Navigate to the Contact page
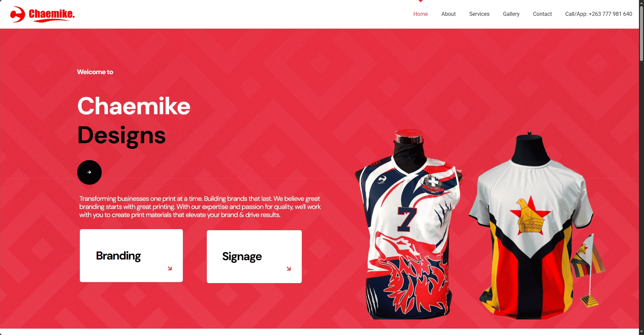 click(542, 14)
